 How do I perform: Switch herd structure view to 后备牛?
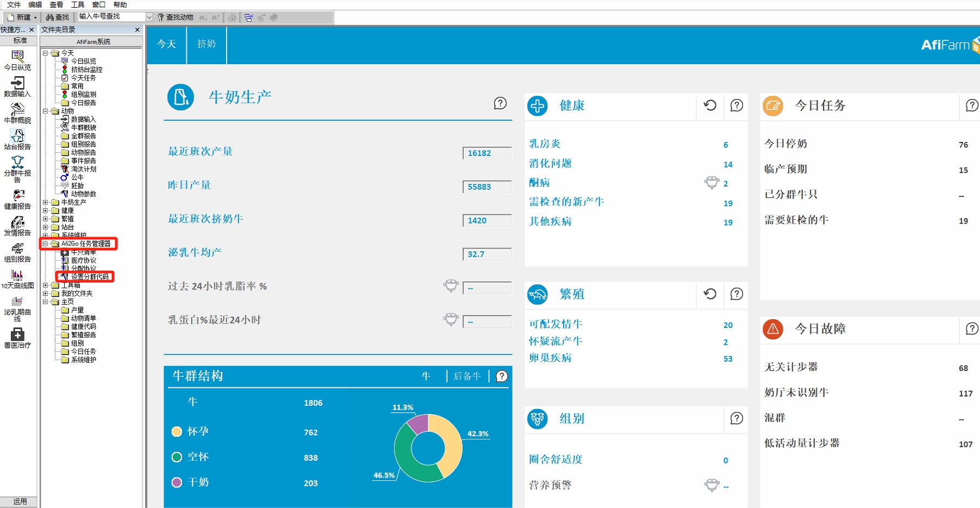[467, 376]
